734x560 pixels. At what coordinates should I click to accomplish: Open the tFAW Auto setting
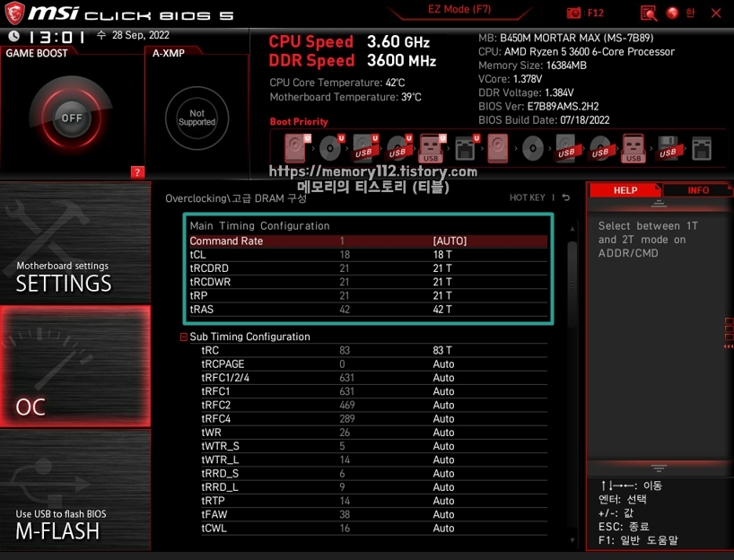pos(443,514)
